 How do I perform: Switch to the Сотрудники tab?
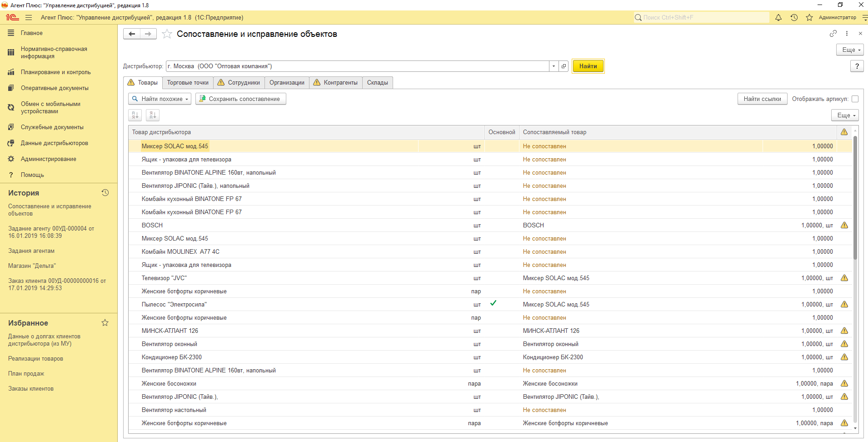pyautogui.click(x=239, y=82)
